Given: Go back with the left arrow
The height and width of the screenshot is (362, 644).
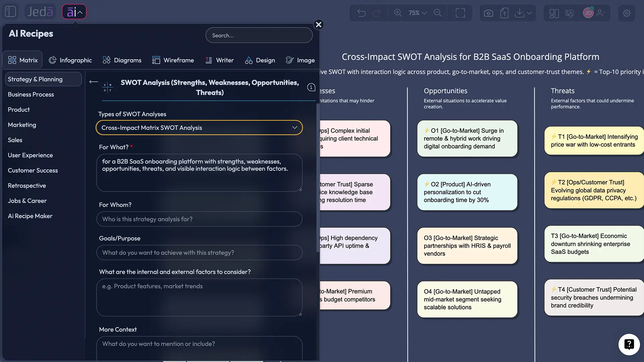Looking at the screenshot, I should [x=94, y=82].
